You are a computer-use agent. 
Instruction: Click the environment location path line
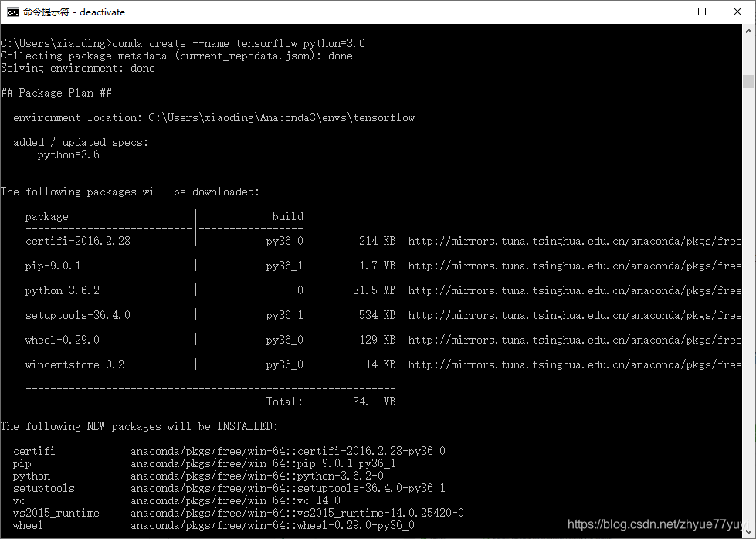coord(214,117)
